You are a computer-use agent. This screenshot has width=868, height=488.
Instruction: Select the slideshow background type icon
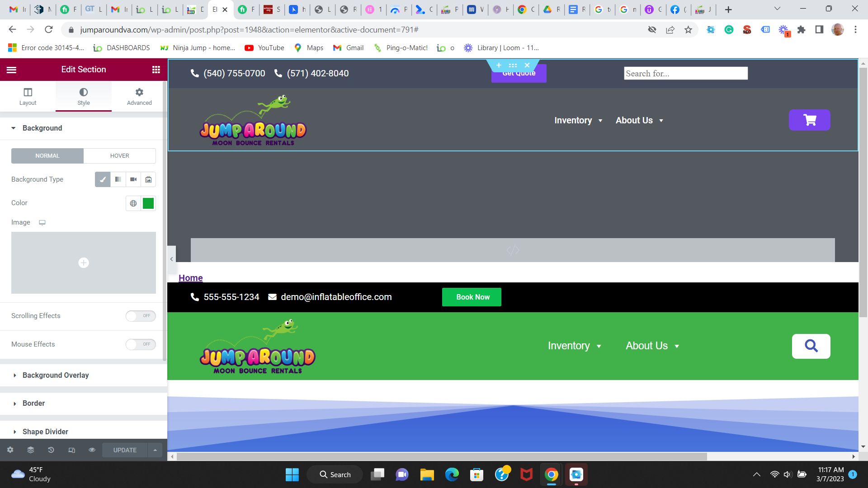pos(148,179)
